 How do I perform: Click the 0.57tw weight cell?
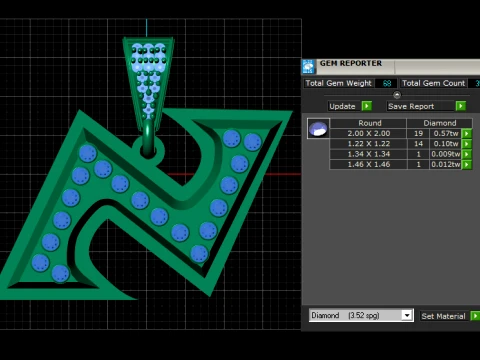pos(446,134)
